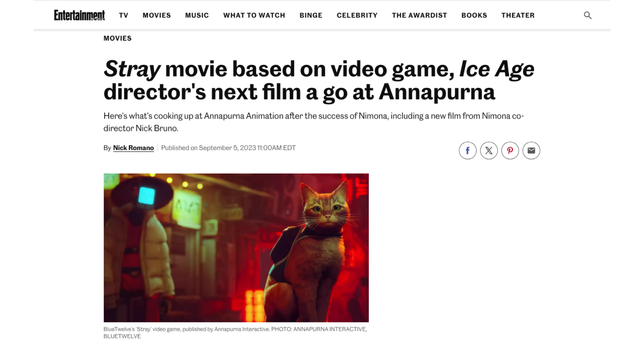Open the search magnifier icon
Viewport: 644px width, 362px height.
(x=587, y=15)
